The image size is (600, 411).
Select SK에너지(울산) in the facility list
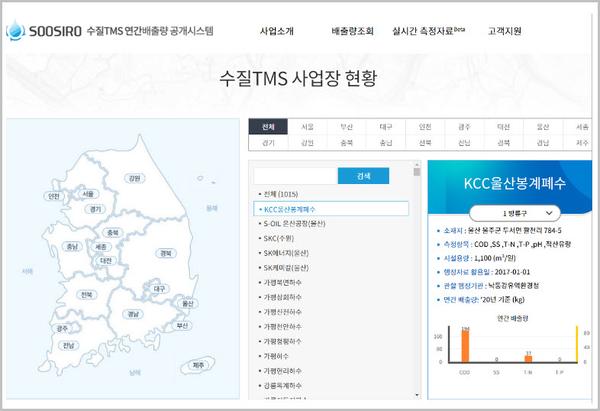pyautogui.click(x=286, y=253)
